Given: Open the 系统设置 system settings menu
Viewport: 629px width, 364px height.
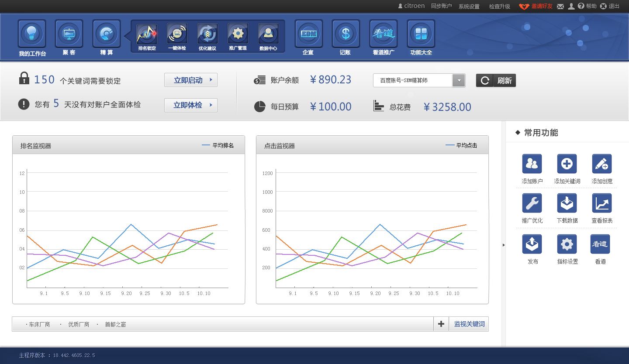Looking at the screenshot, I should pyautogui.click(x=469, y=7).
